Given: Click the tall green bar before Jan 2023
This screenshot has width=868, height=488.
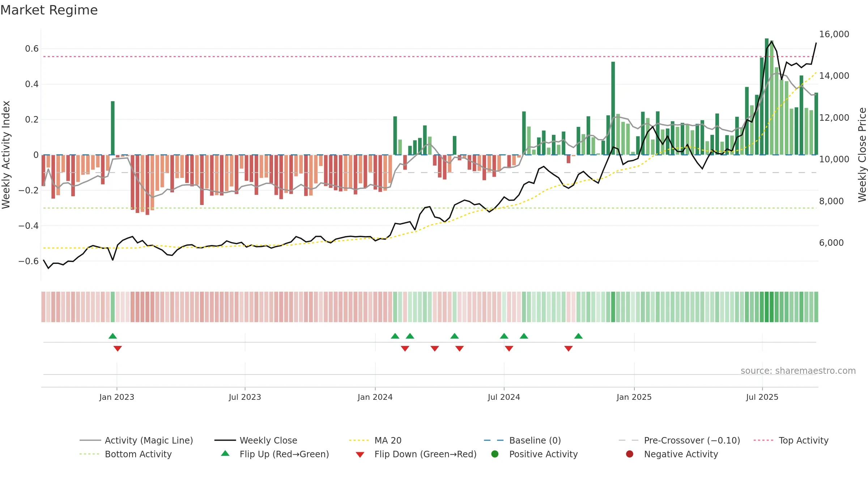Looking at the screenshot, I should [x=112, y=128].
